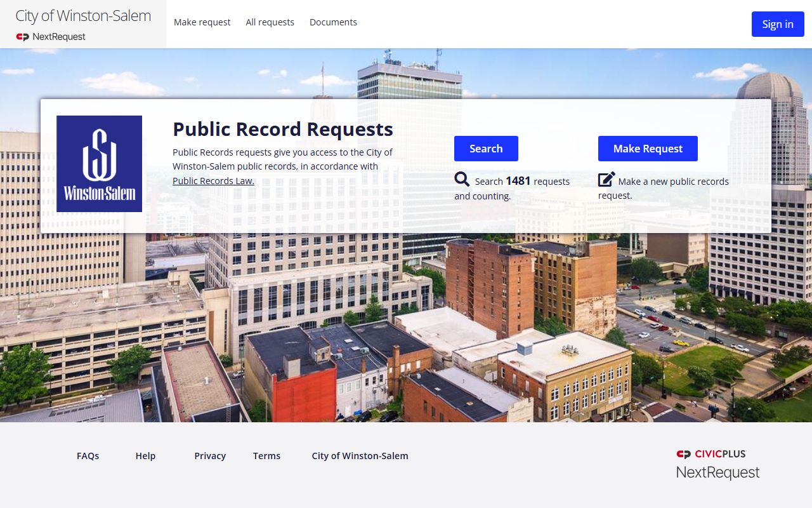Click the Sign in button
Image resolution: width=812 pixels, height=508 pixels.
coord(778,24)
